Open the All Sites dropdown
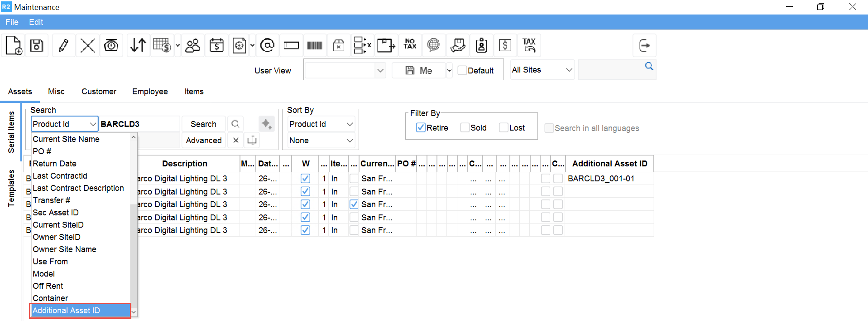The image size is (868, 321). (542, 70)
